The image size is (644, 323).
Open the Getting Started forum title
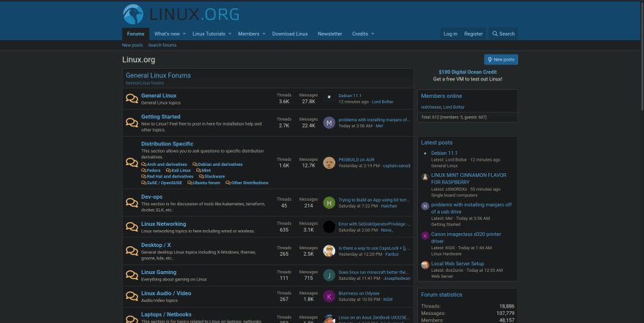point(160,117)
